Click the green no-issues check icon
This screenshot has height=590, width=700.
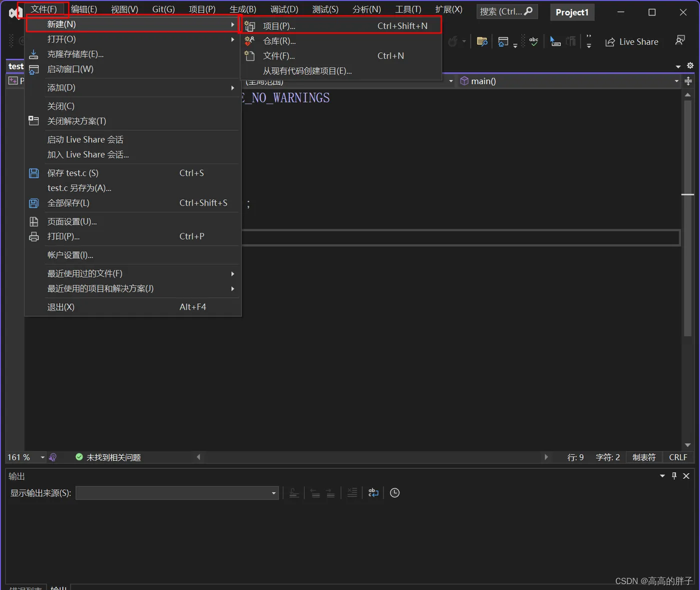pyautogui.click(x=79, y=457)
